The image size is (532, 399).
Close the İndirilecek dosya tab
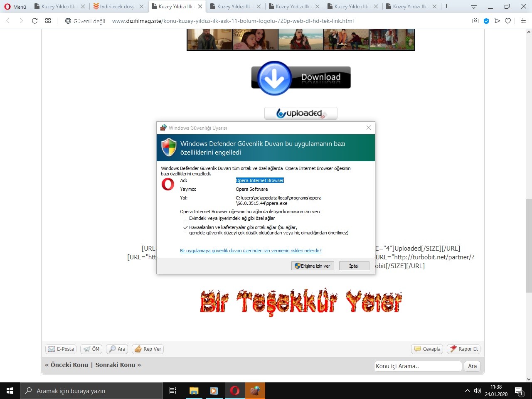[141, 7]
